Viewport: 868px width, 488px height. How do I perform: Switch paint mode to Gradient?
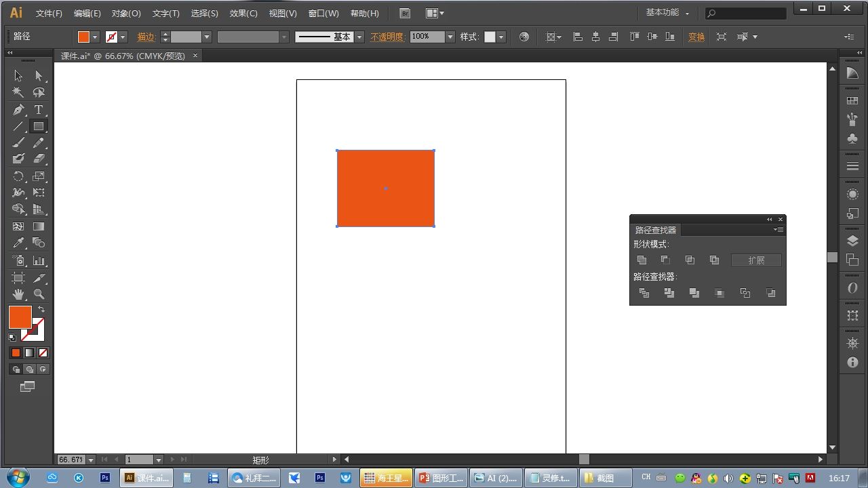(x=29, y=352)
